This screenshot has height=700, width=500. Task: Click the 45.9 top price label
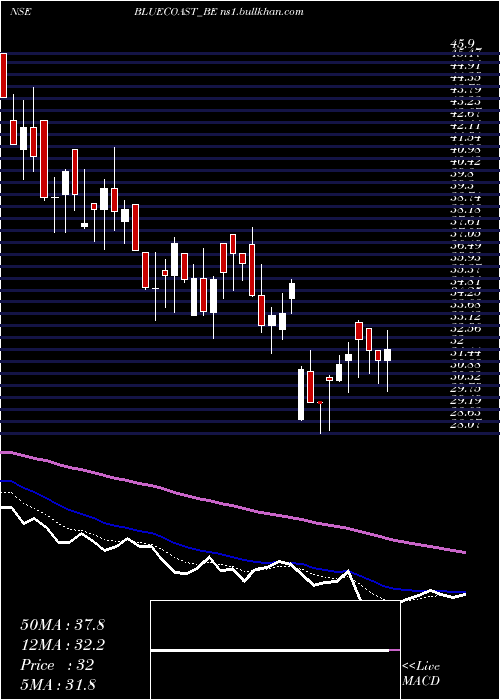462,44
